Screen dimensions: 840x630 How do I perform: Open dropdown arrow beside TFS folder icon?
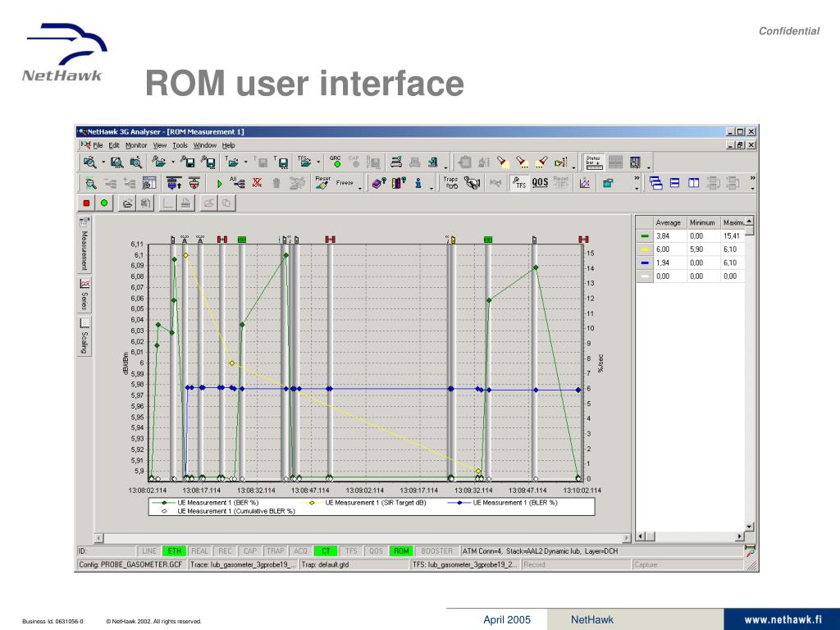point(318,162)
